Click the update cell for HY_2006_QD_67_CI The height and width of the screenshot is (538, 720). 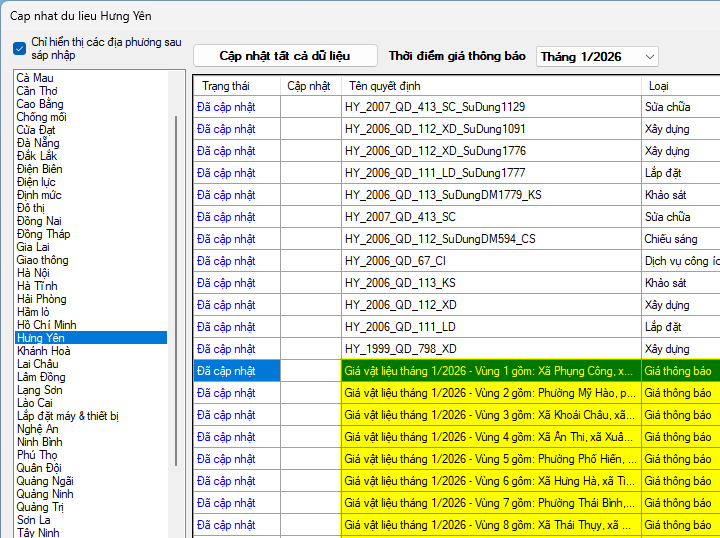[x=310, y=261]
